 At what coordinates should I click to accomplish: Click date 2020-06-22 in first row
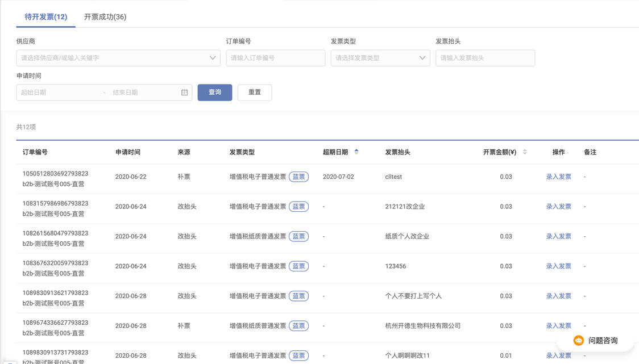(x=131, y=177)
